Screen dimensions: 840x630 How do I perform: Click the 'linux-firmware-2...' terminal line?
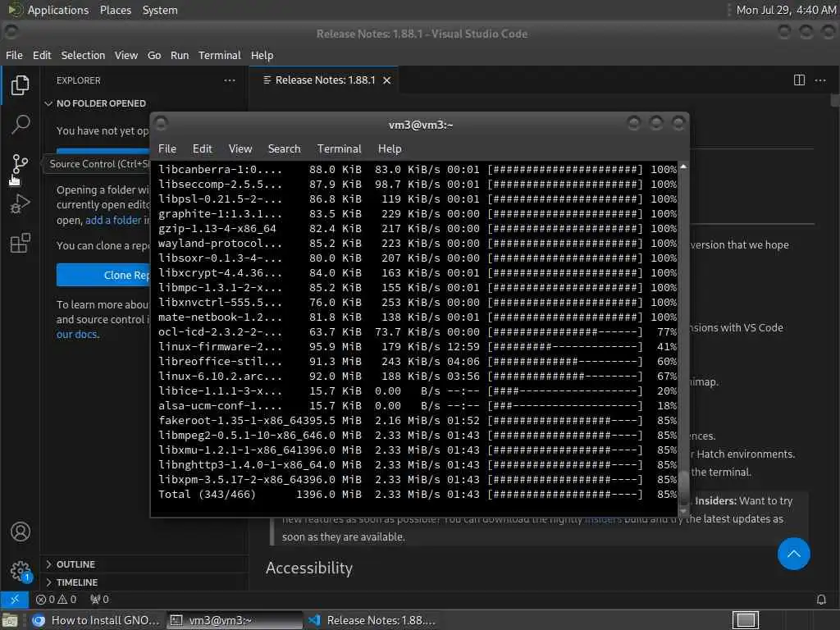[x=418, y=347]
